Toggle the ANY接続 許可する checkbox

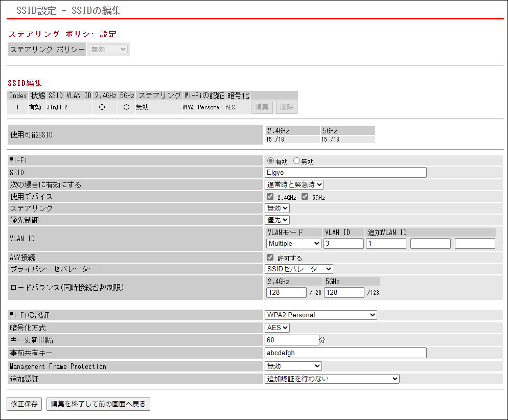[270, 258]
